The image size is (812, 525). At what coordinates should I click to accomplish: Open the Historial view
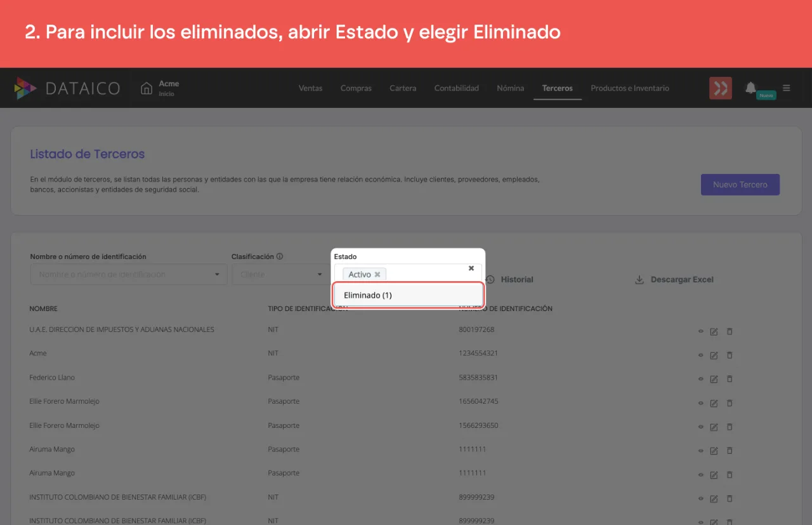point(509,279)
